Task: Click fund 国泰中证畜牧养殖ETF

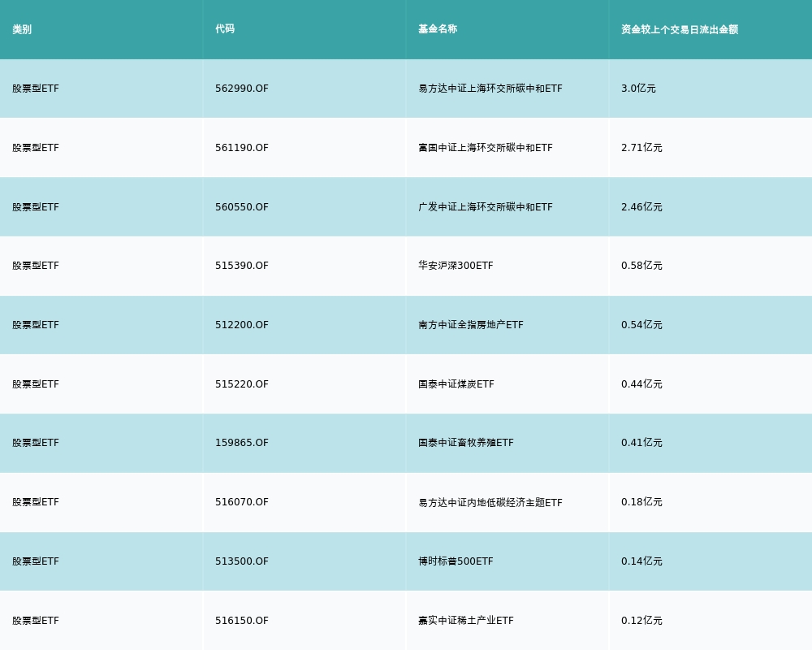Action: click(x=466, y=443)
